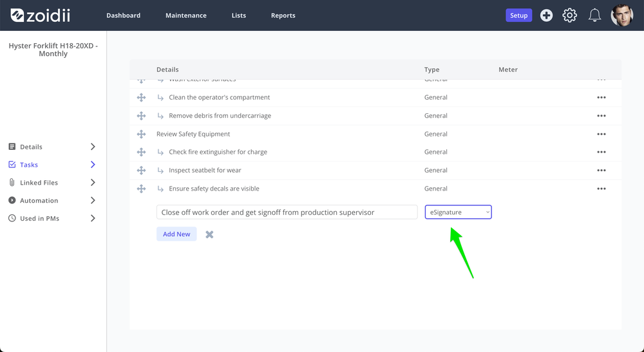Open more options for Review Safety Equipment
Image resolution: width=644 pixels, height=352 pixels.
(601, 134)
